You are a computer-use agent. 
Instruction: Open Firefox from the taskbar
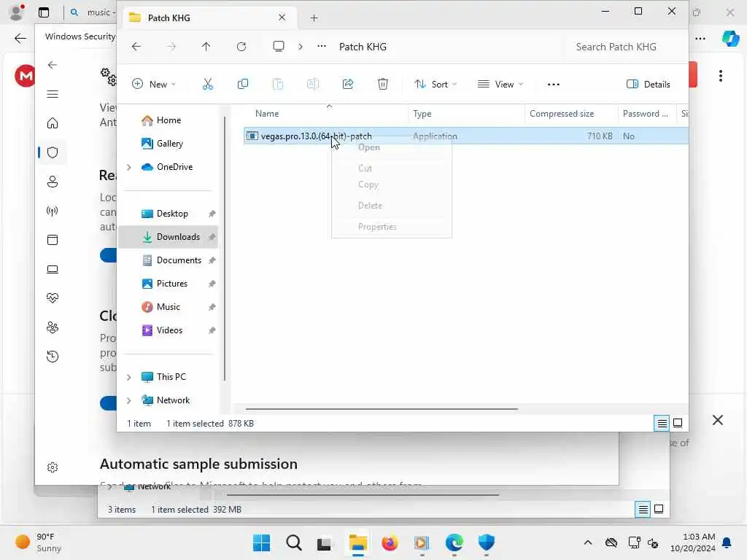click(x=390, y=542)
